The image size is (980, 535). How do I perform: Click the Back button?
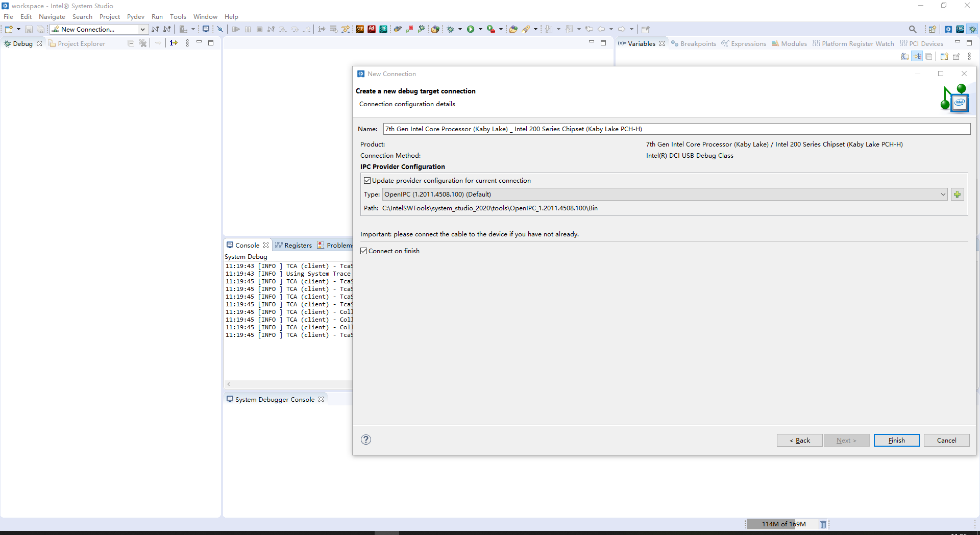click(799, 440)
